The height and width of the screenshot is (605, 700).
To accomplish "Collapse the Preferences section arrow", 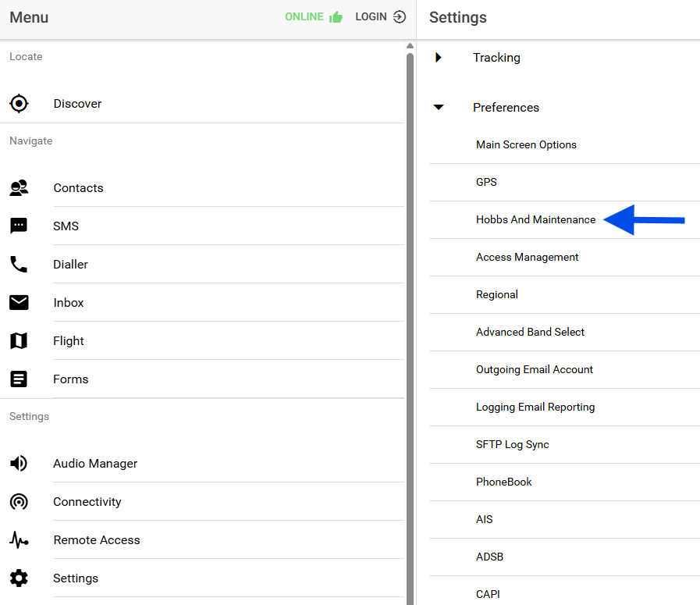I will coord(439,108).
